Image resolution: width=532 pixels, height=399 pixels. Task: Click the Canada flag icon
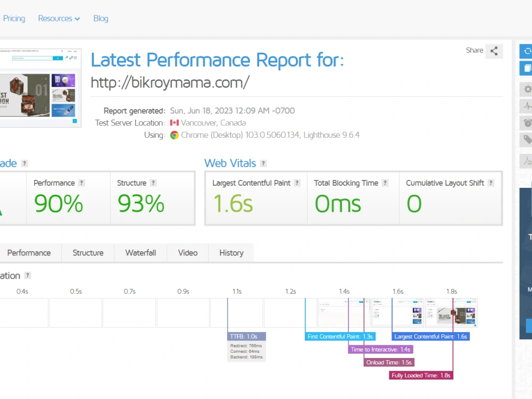(x=174, y=123)
